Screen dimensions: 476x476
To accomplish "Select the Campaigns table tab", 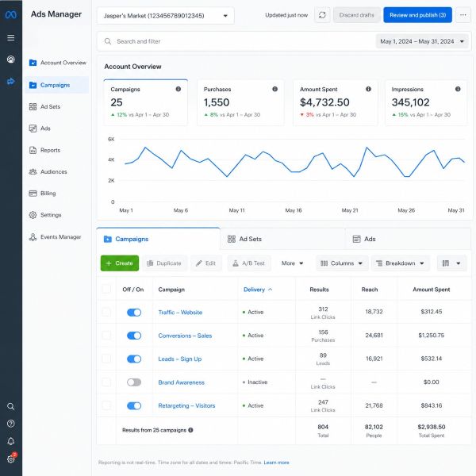I will coord(158,239).
